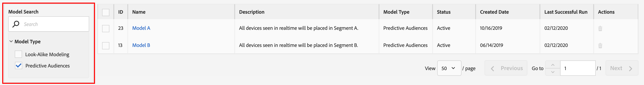Click the Go to page number field
The image size is (644, 85).
pos(578,68)
